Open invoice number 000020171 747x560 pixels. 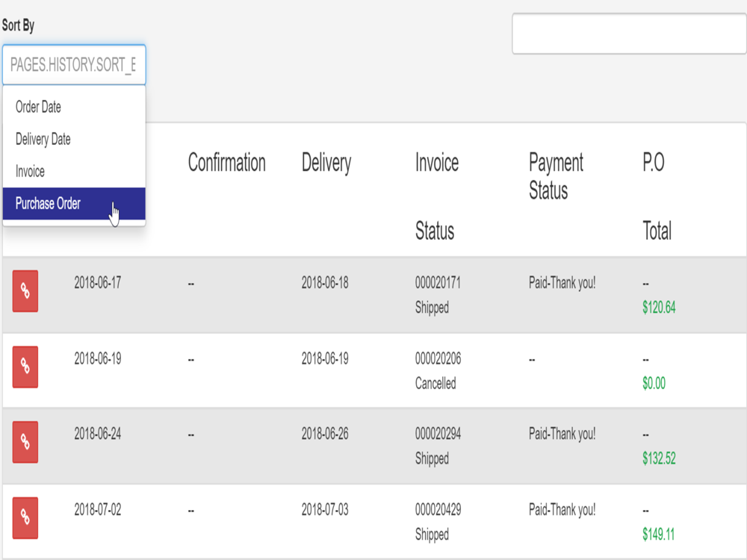(438, 283)
